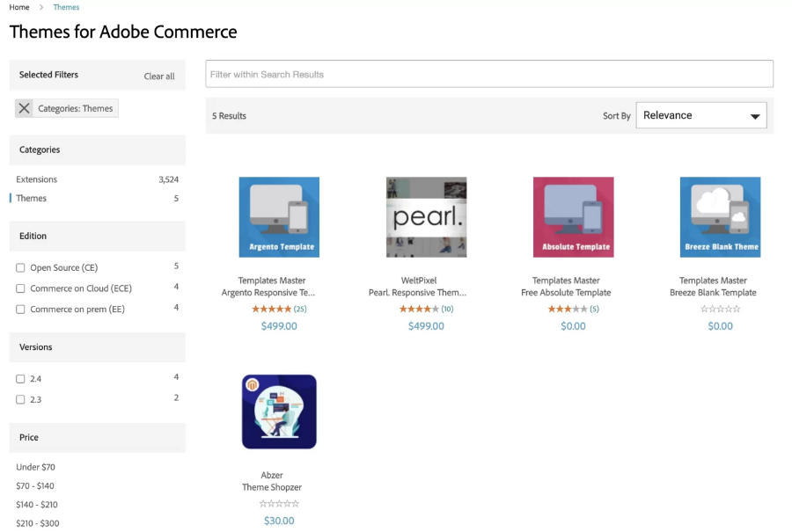792x532 pixels.
Task: Click Clear all selected filters
Action: coord(159,77)
